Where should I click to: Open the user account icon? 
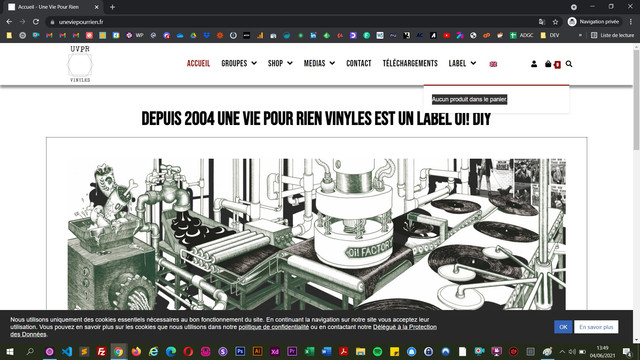coord(534,64)
